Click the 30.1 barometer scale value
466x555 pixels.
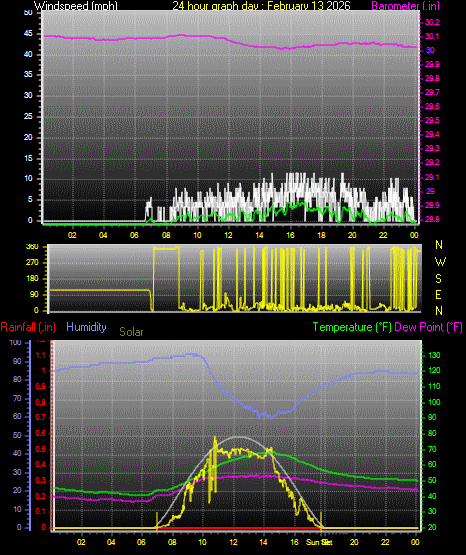(x=432, y=36)
